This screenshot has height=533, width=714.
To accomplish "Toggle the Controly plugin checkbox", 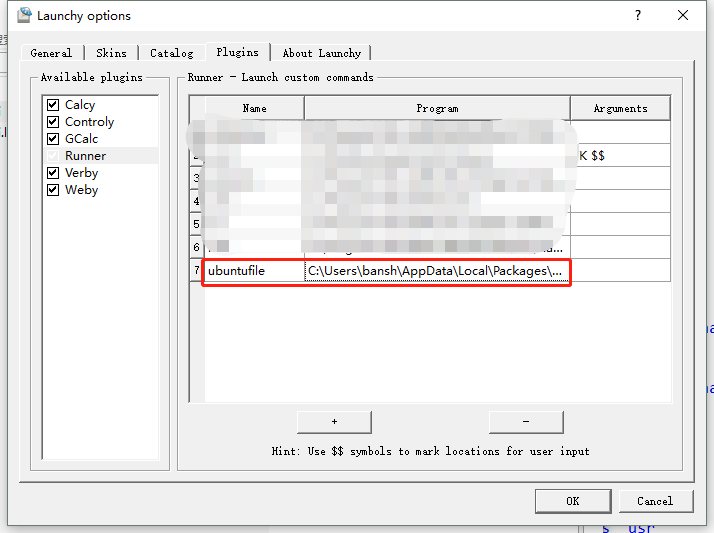I will (53, 122).
